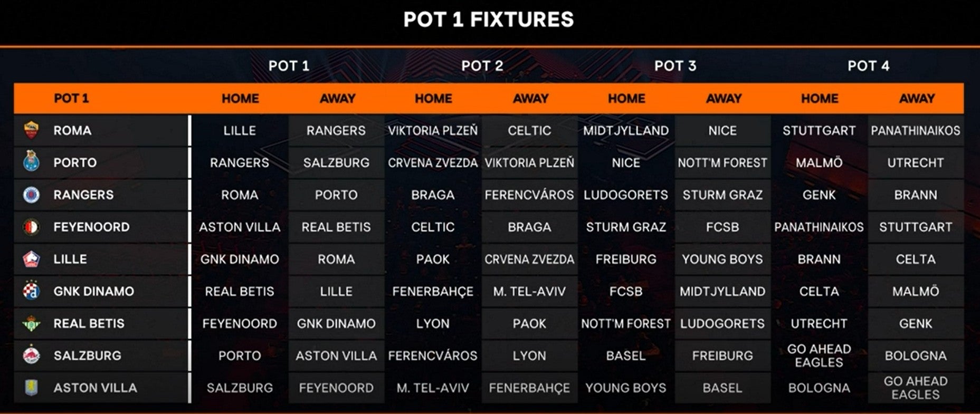980x414 pixels.
Task: Click the GNK Dinamo club crest icon
Action: (x=32, y=291)
